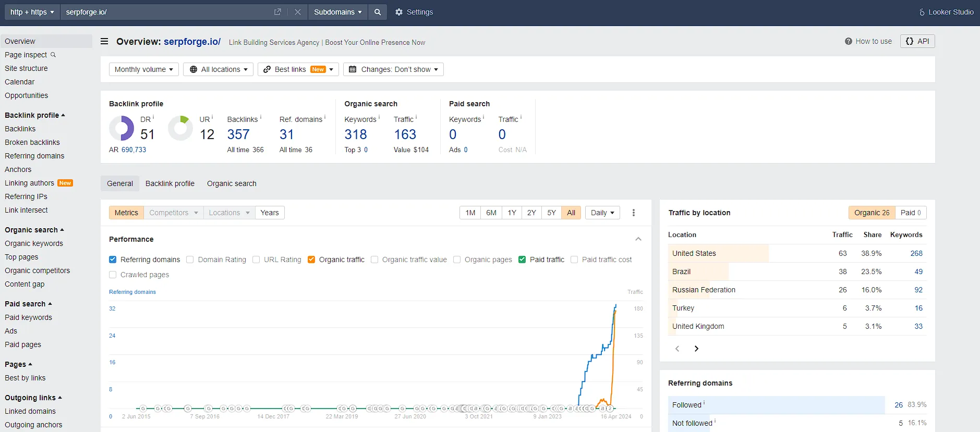Open Organic keywords in sidebar

tap(34, 243)
